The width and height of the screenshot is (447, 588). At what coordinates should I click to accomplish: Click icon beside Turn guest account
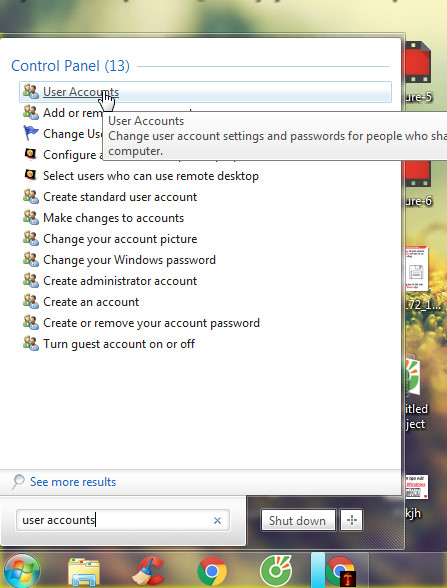click(x=31, y=343)
